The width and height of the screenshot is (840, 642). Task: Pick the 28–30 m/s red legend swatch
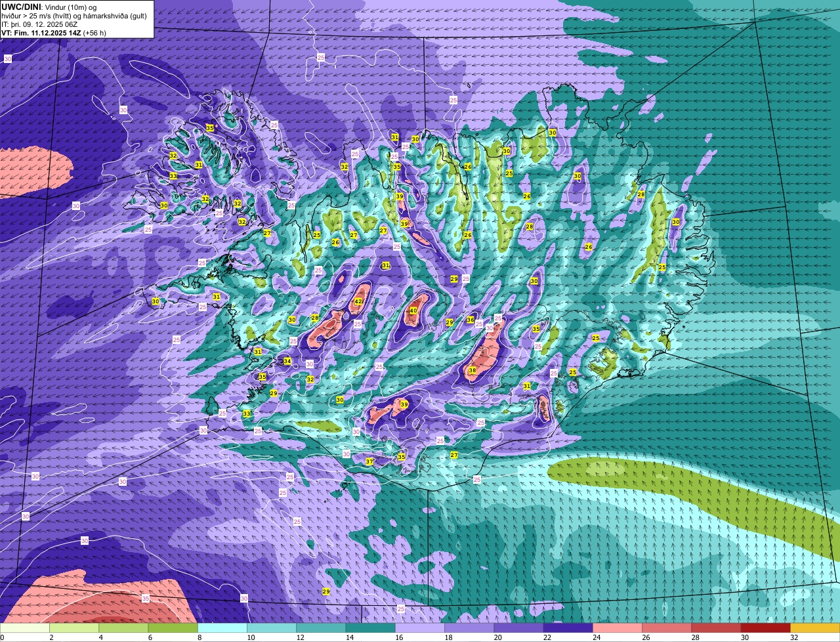(x=716, y=628)
